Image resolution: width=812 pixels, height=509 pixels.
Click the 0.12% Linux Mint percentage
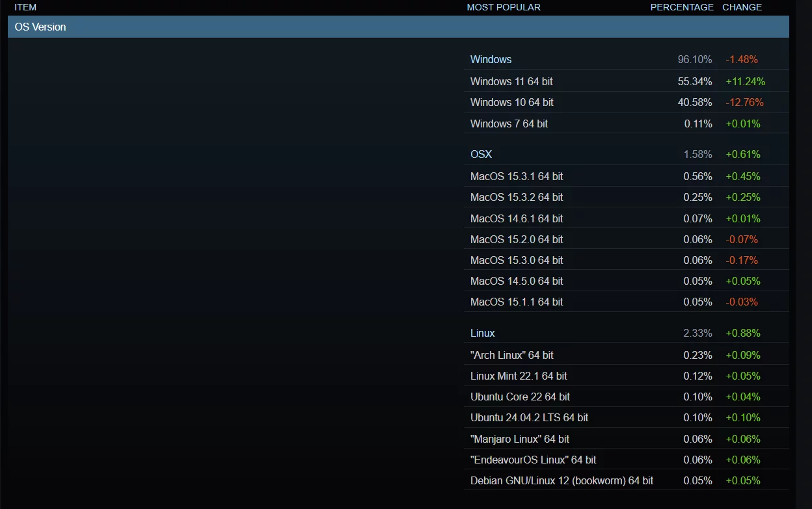[x=697, y=376]
